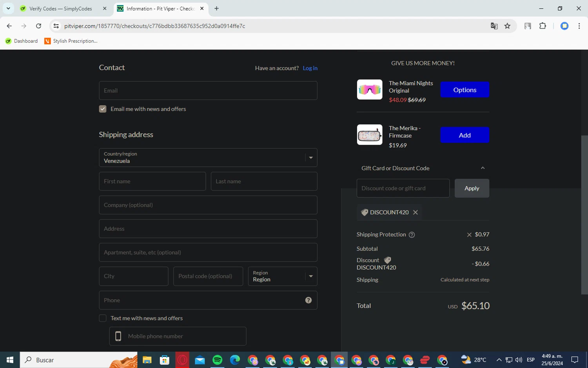Image resolution: width=588 pixels, height=368 pixels.
Task: Click Options for The Miami Nights Original
Action: pos(465,90)
